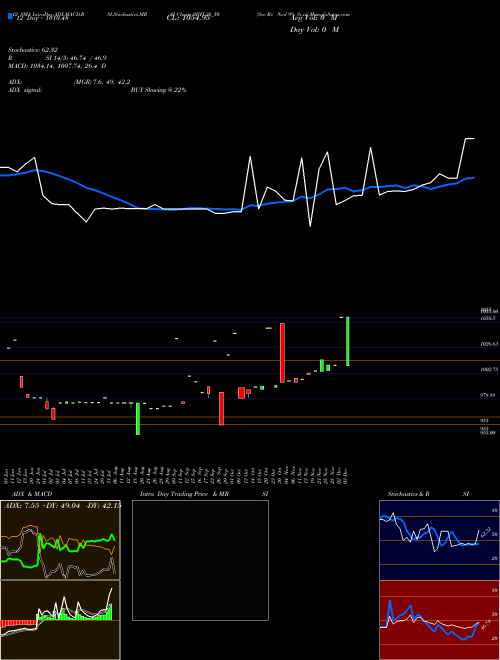The width and height of the screenshot is (500, 660).
Task: Select the 'Day Vol: 0 M' label
Action: click(314, 30)
